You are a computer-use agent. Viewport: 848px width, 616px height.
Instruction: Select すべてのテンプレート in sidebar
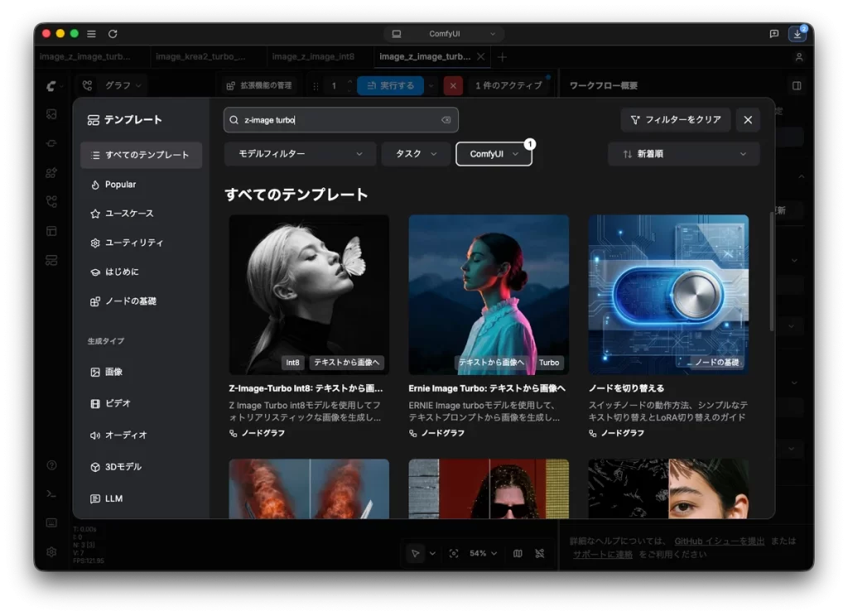pyautogui.click(x=141, y=155)
